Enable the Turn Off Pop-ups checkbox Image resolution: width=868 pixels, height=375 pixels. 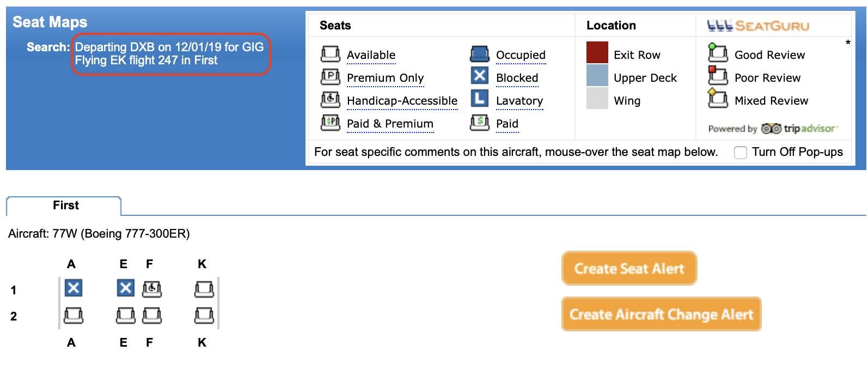(741, 153)
